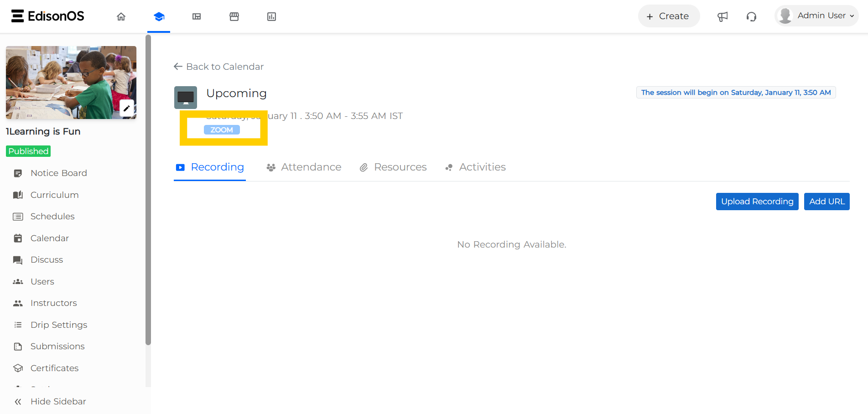Click the session monitor icon beside Upcoming
Image resolution: width=868 pixels, height=414 pixels.
186,98
